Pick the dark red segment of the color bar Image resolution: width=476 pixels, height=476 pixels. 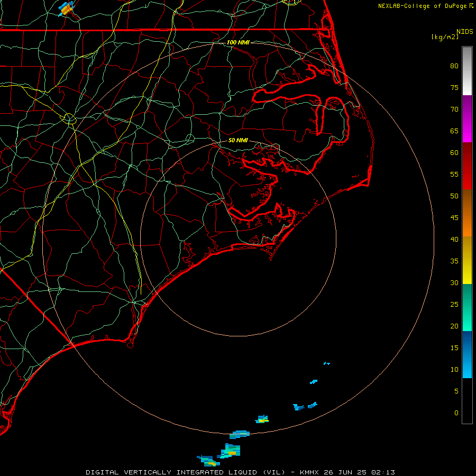pyautogui.click(x=467, y=166)
